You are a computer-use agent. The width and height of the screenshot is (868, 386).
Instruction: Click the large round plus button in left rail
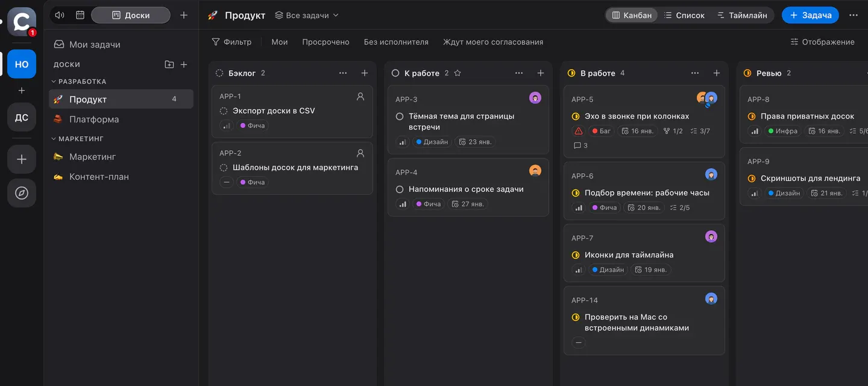pyautogui.click(x=22, y=159)
